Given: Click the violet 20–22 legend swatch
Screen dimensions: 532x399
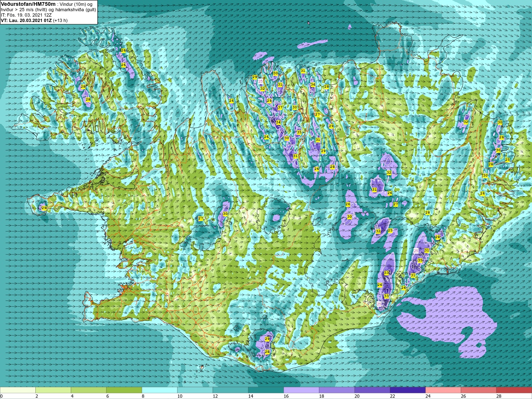Looking at the screenshot, I should [x=372, y=390].
